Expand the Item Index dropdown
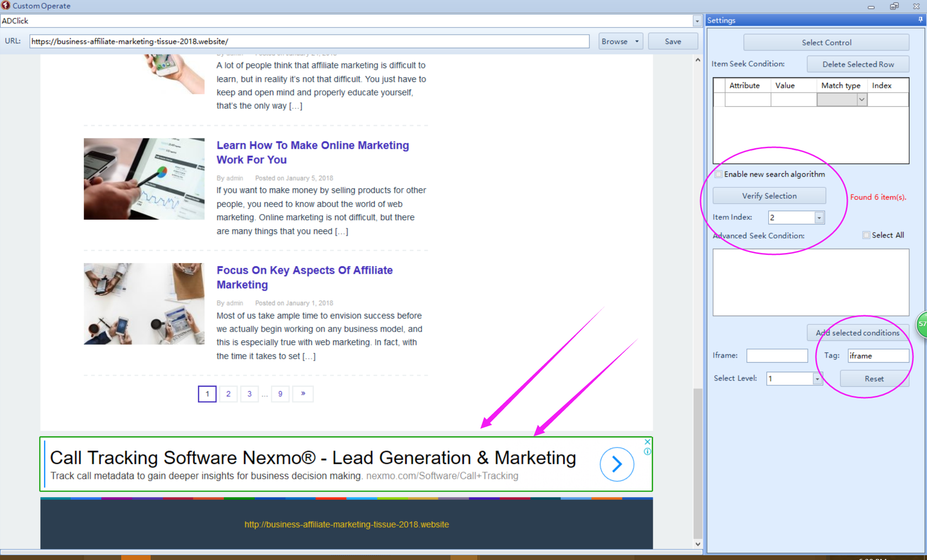 [819, 218]
